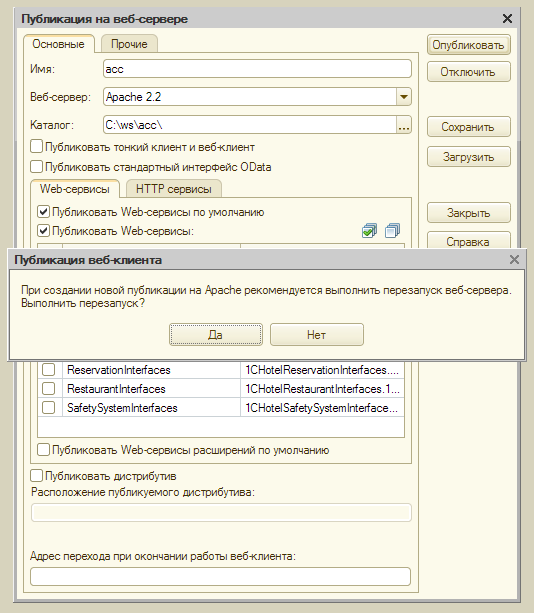Close the Публикация веб-клиента dialog
This screenshot has width=534, height=613.
[514, 260]
